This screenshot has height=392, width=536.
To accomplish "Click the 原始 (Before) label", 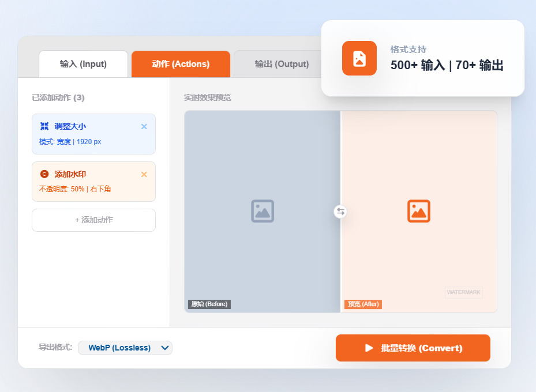I will pos(209,304).
